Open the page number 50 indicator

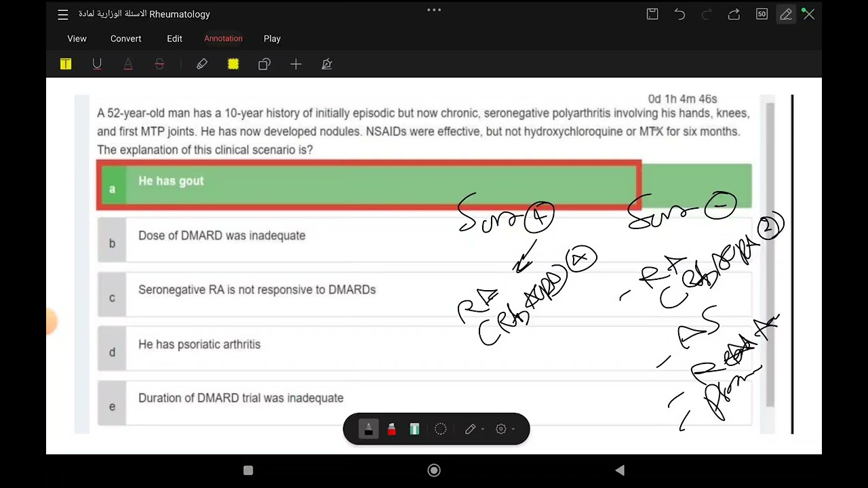click(x=762, y=14)
